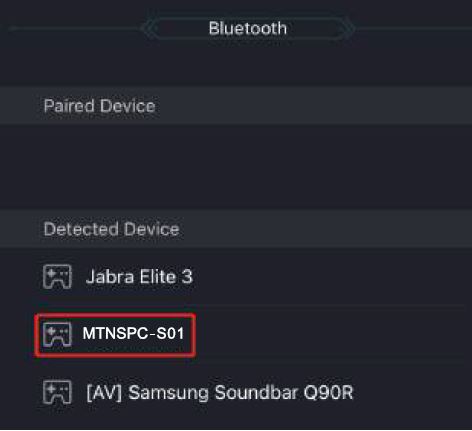Click the gamepad icon beside Jabra Elite 3
Screen dimensions: 472x431
pyautogui.click(x=57, y=277)
